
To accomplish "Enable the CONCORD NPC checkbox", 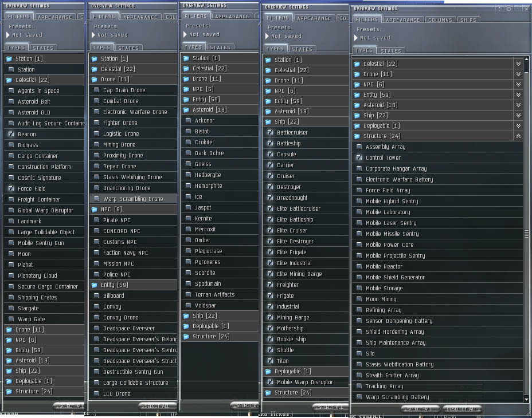I will click(x=97, y=231).
